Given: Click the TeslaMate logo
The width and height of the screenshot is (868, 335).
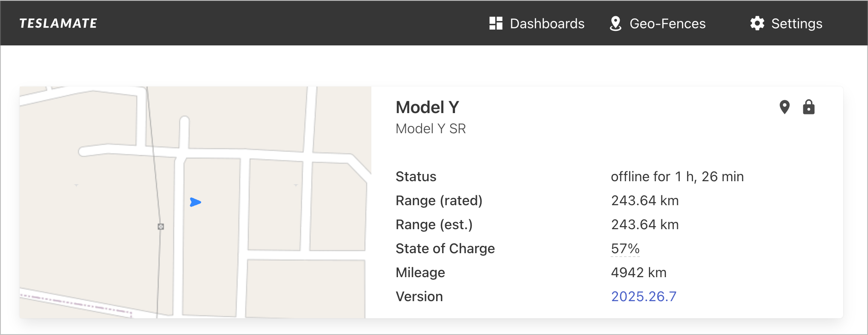Looking at the screenshot, I should click(x=58, y=23).
